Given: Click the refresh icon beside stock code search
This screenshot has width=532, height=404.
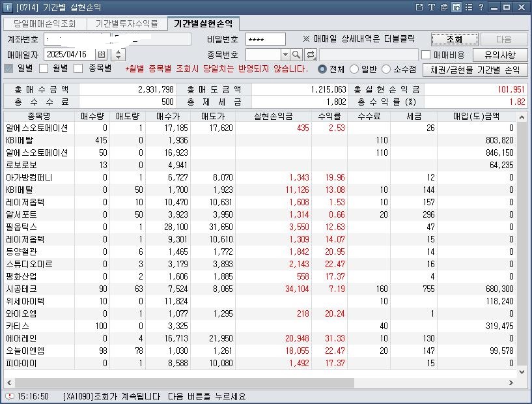Looking at the screenshot, I should click(x=310, y=55).
